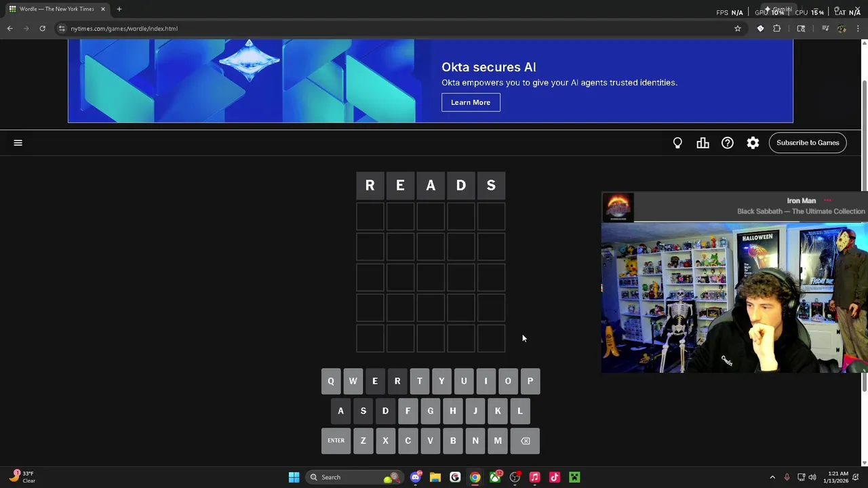The image size is (868, 488).
Task: Go back in browser history
Action: [9, 28]
